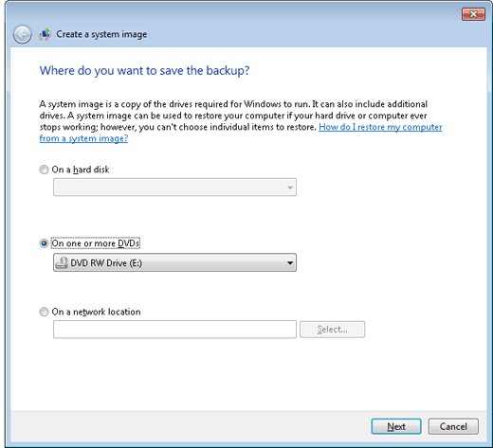The width and height of the screenshot is (493, 448).
Task: Click the DVD drive icon in dropdown
Action: click(x=62, y=262)
